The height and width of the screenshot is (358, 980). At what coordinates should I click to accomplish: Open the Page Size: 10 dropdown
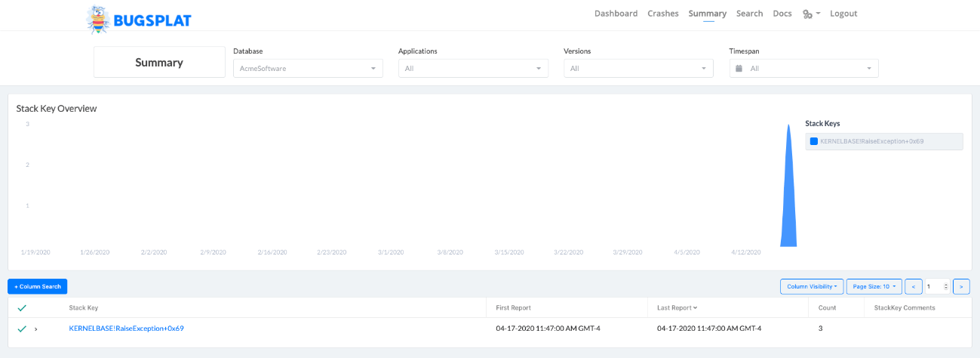tap(874, 286)
